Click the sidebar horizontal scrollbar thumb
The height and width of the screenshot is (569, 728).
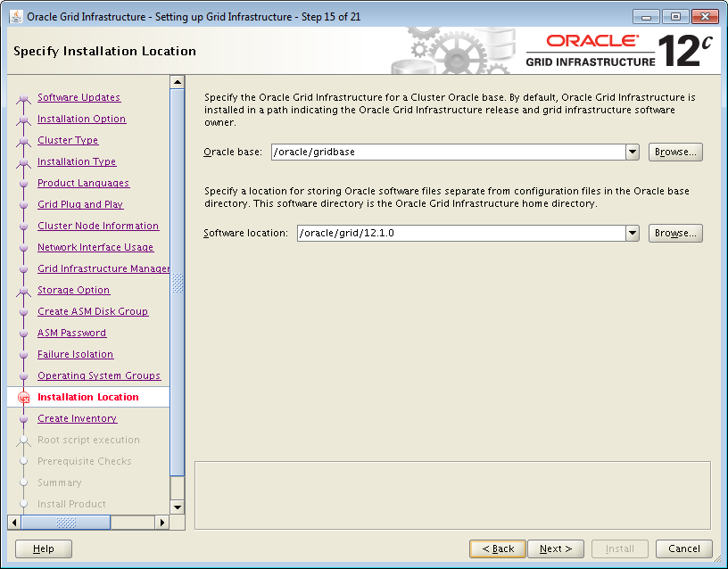66,522
